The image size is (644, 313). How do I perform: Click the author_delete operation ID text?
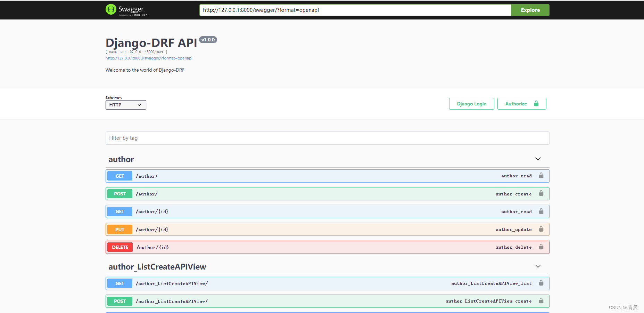(x=514, y=247)
